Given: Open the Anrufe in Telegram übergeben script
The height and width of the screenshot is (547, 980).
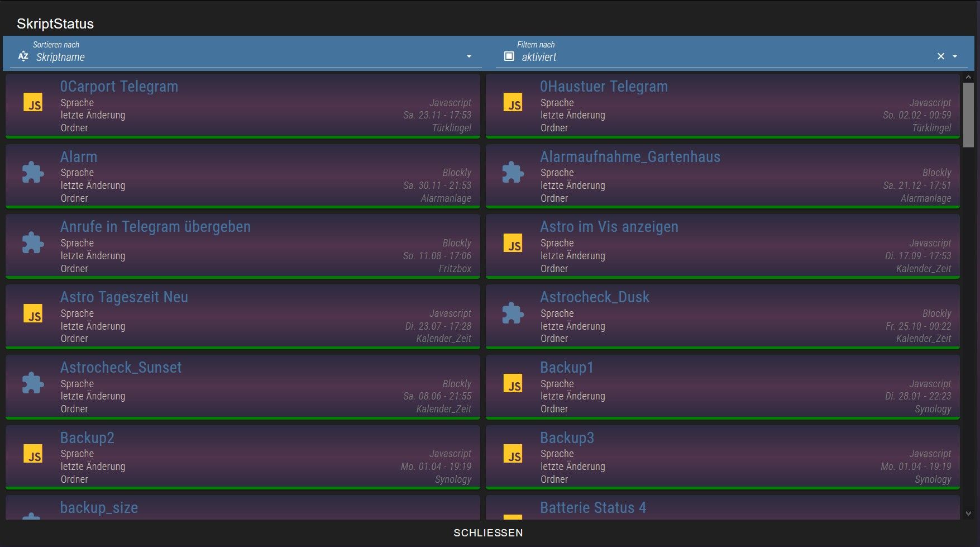Looking at the screenshot, I should (x=155, y=227).
